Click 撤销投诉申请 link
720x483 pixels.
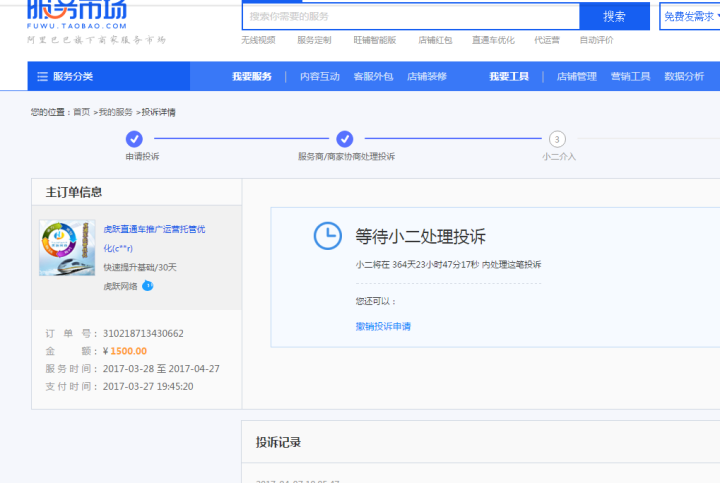click(x=383, y=326)
